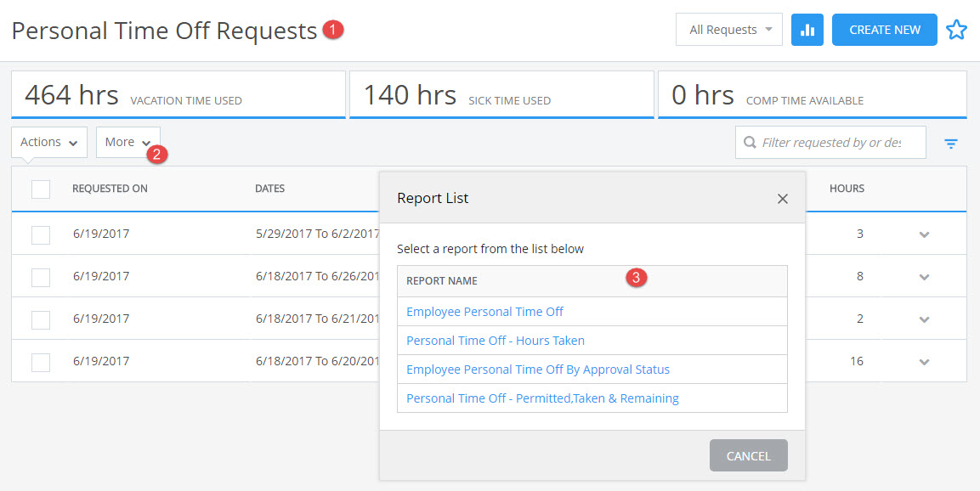980x491 pixels.
Task: Open the All Requests dropdown
Action: coord(728,29)
